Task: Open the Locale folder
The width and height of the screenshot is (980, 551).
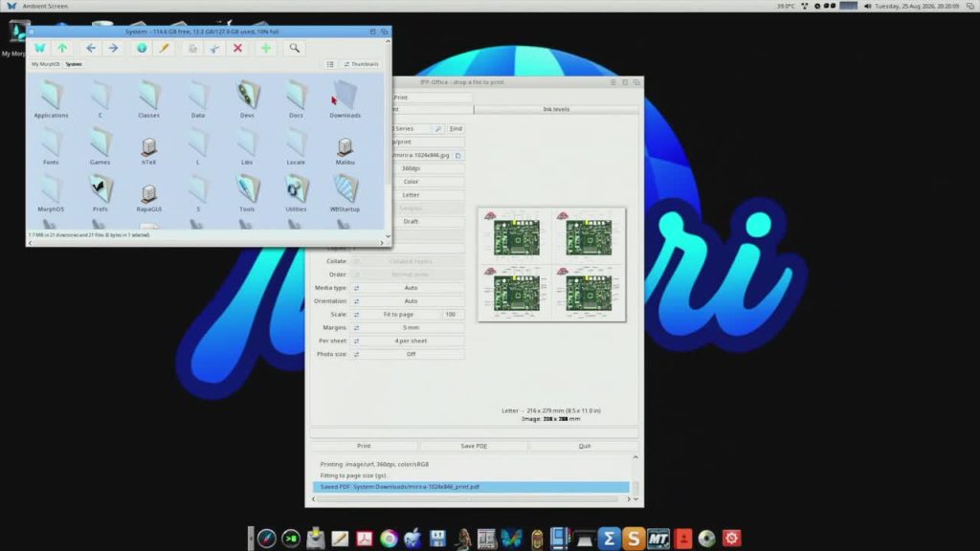Action: [x=297, y=146]
